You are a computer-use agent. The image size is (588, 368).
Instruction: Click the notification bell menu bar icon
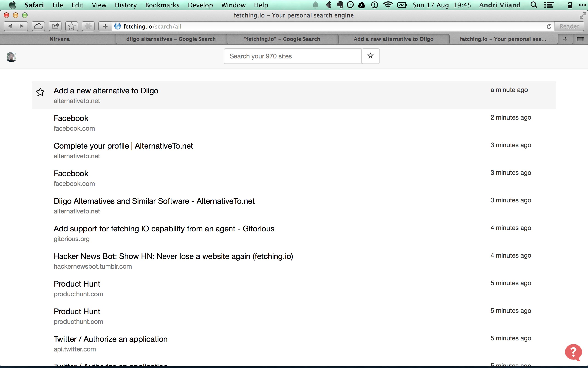click(315, 5)
